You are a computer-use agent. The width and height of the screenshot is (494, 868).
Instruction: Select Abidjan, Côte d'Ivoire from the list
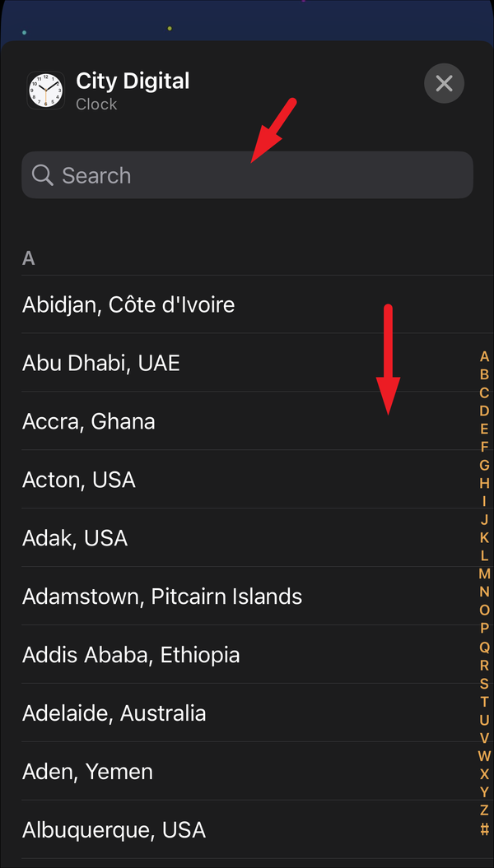(x=128, y=304)
